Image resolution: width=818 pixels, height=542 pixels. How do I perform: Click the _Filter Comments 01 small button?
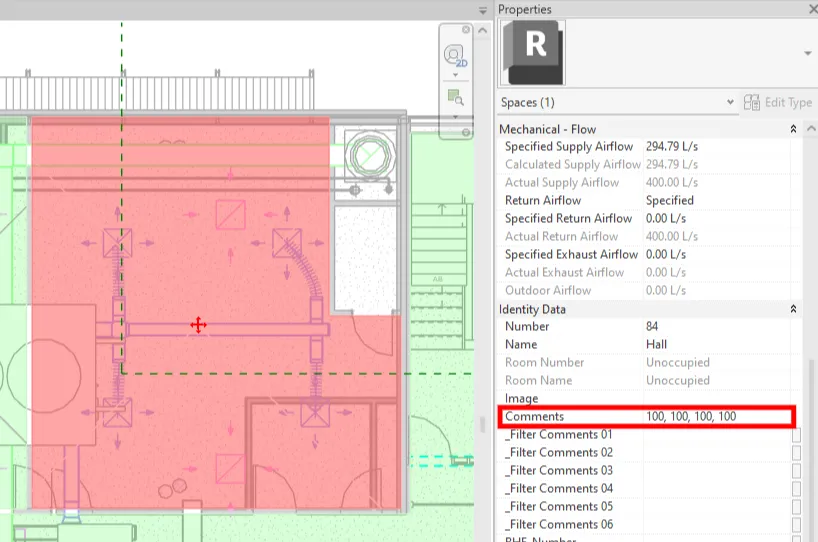[796, 435]
